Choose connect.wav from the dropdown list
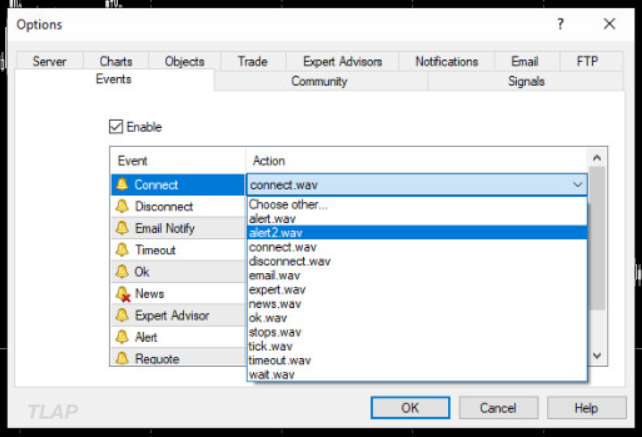 pos(417,247)
